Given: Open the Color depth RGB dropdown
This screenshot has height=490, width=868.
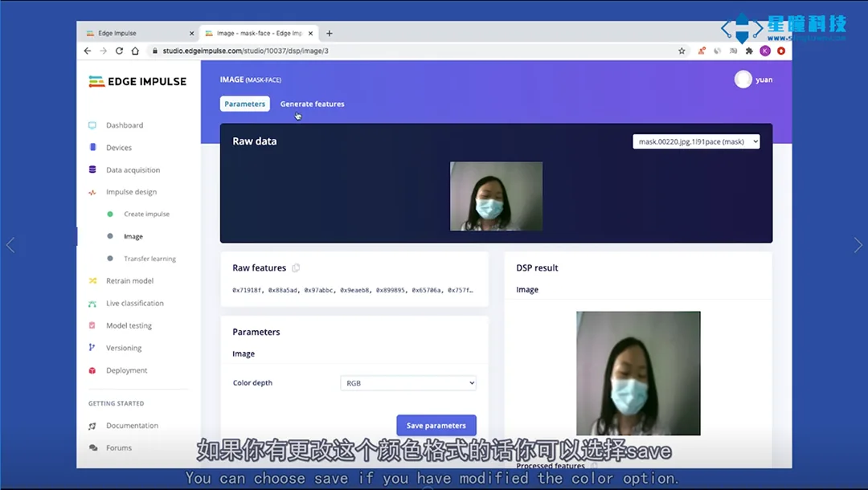Looking at the screenshot, I should (408, 382).
